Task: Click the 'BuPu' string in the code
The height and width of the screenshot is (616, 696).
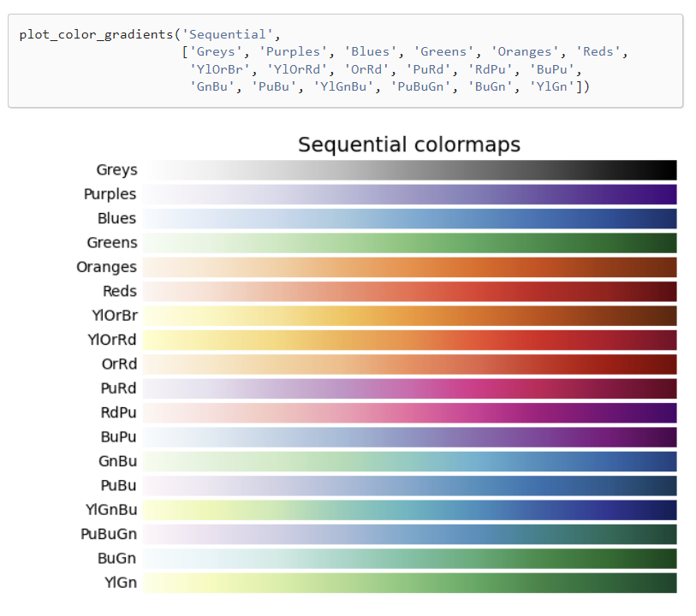Action: (x=551, y=69)
